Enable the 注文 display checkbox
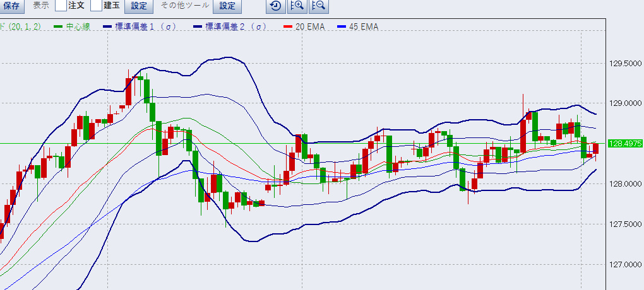Screen dimensions: 644x290 pyautogui.click(x=61, y=6)
